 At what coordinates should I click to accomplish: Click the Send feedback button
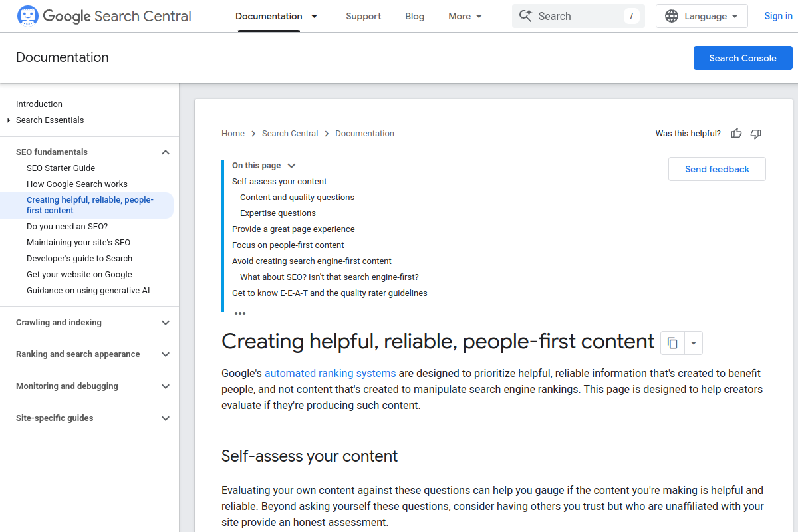point(717,169)
